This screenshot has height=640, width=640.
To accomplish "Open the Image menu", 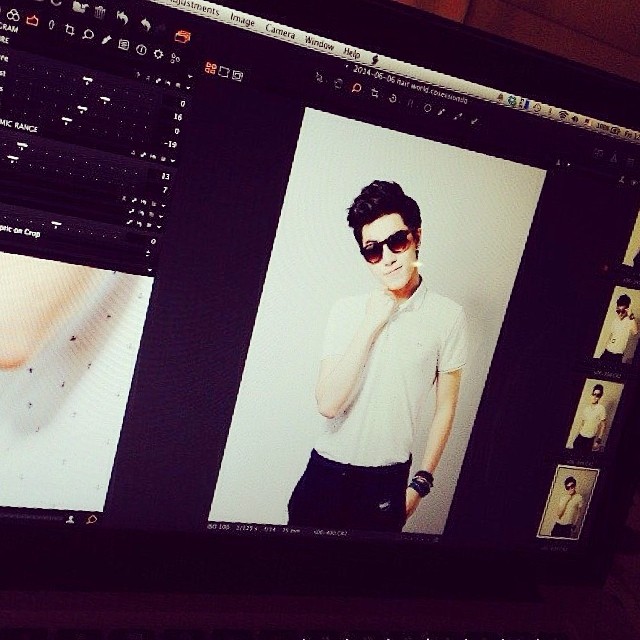I will (242, 19).
